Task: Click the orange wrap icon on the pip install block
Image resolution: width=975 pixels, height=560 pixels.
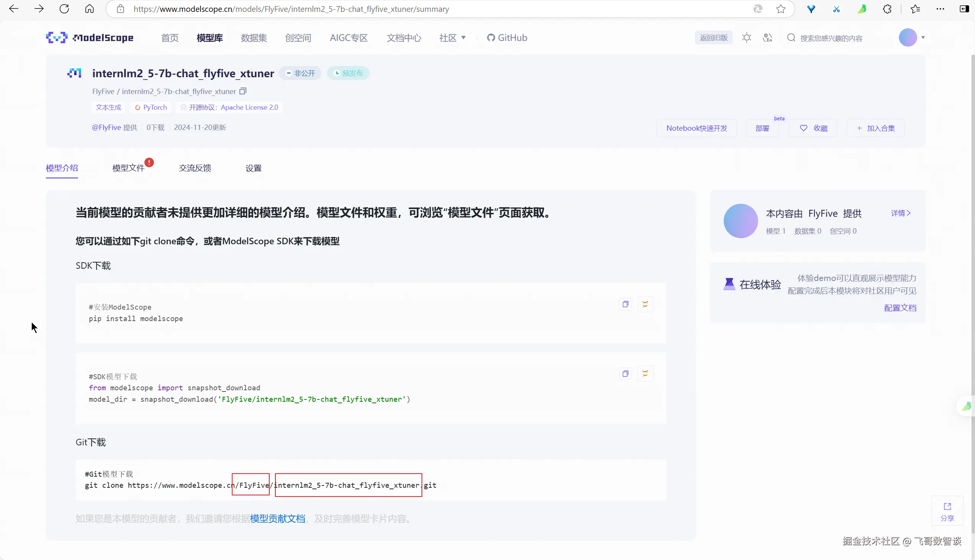Action: pos(645,304)
